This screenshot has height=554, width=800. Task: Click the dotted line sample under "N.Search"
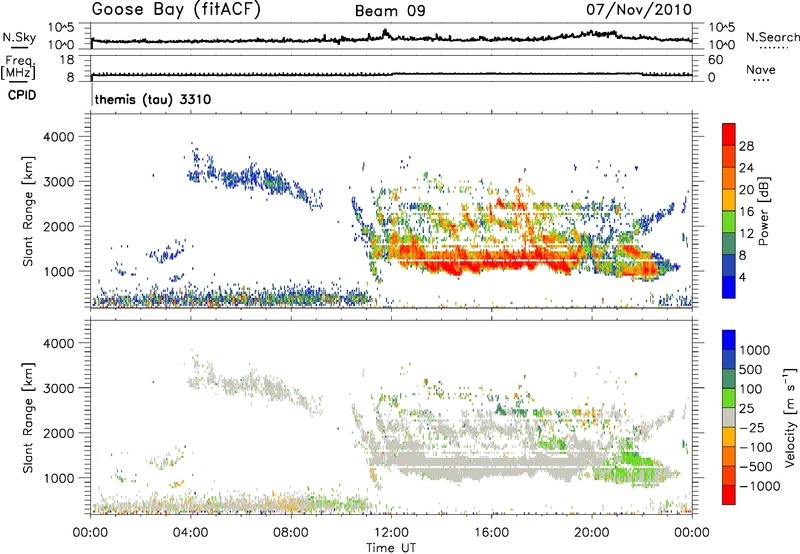[x=774, y=47]
